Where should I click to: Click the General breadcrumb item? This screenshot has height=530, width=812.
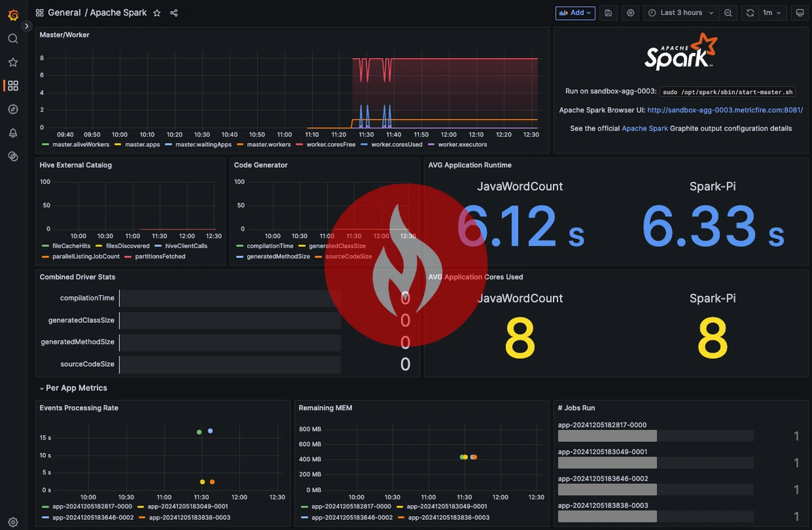[65, 12]
